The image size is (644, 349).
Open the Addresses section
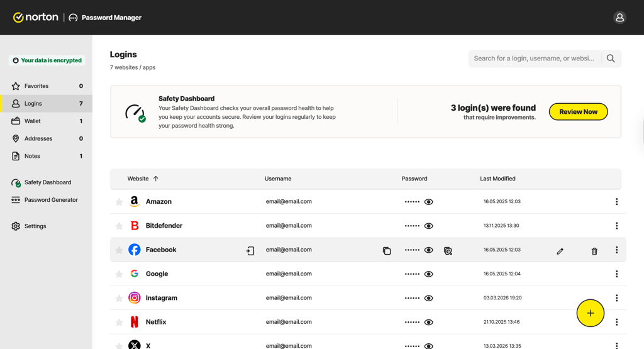tap(47, 138)
